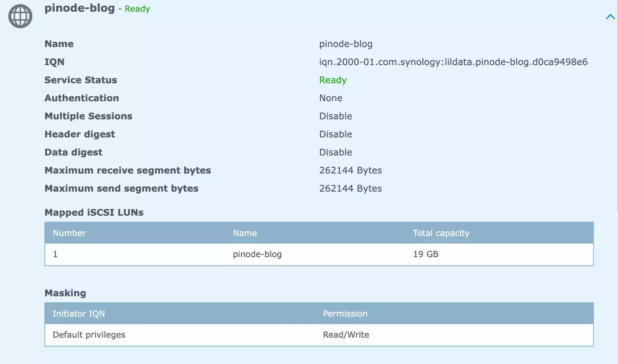Click the Initiator IQN column header
The image size is (618, 364).
[79, 314]
